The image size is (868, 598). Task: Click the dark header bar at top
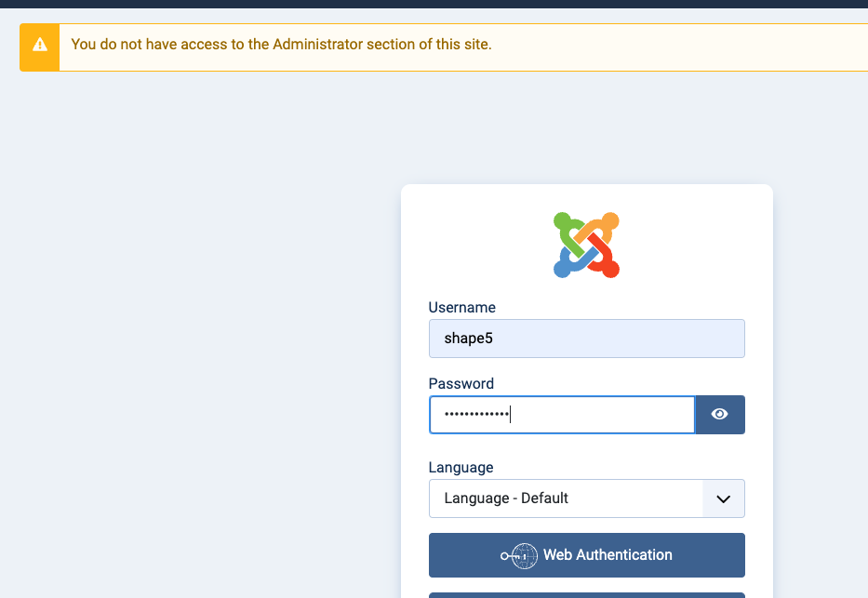tap(434, 4)
